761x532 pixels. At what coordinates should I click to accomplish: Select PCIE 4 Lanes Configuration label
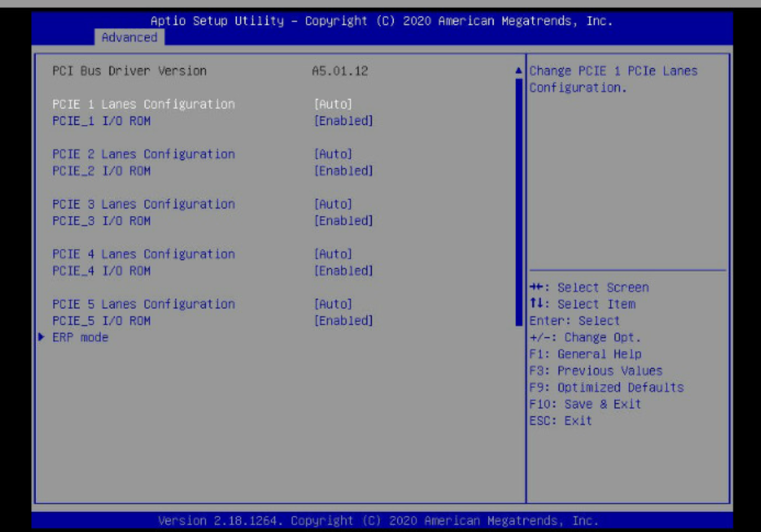coord(143,255)
